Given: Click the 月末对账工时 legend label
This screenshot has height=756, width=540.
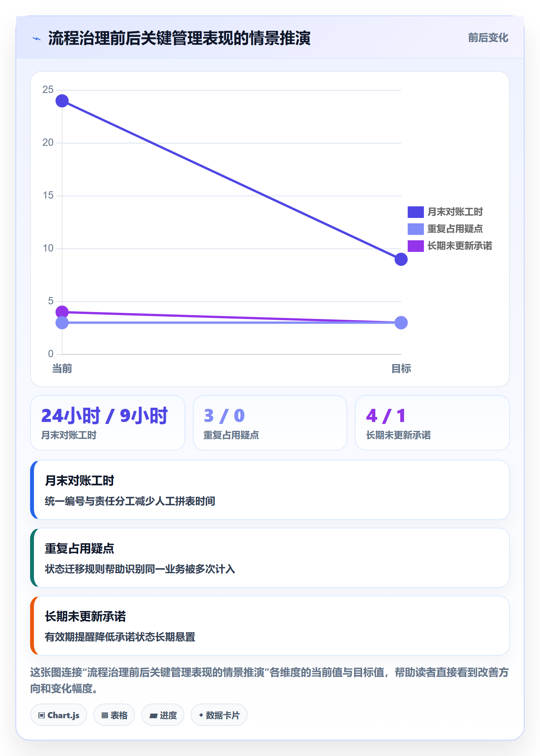Looking at the screenshot, I should coord(455,212).
